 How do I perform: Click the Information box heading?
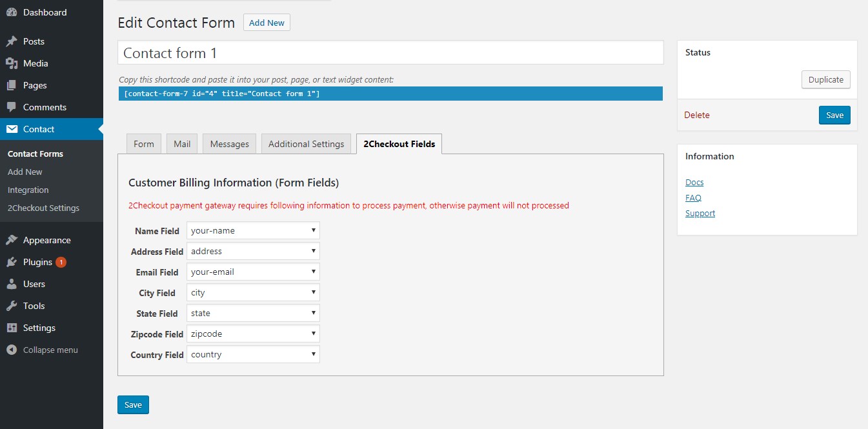click(710, 156)
